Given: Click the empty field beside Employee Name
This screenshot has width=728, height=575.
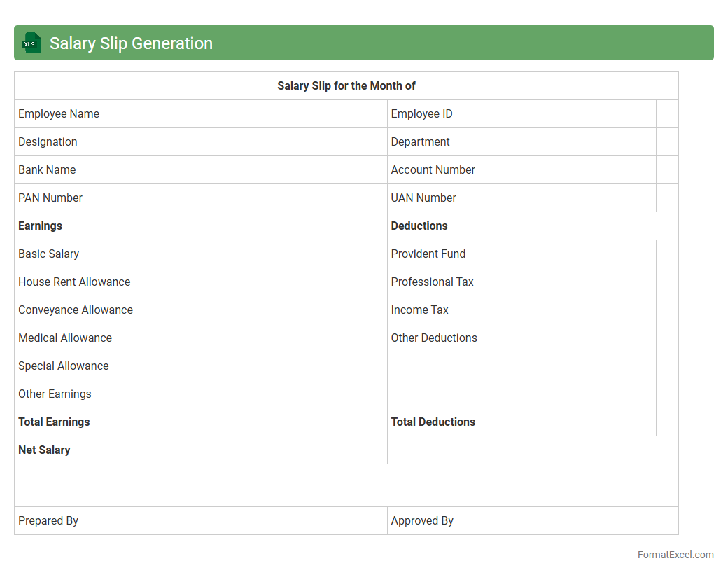Looking at the screenshot, I should click(376, 114).
